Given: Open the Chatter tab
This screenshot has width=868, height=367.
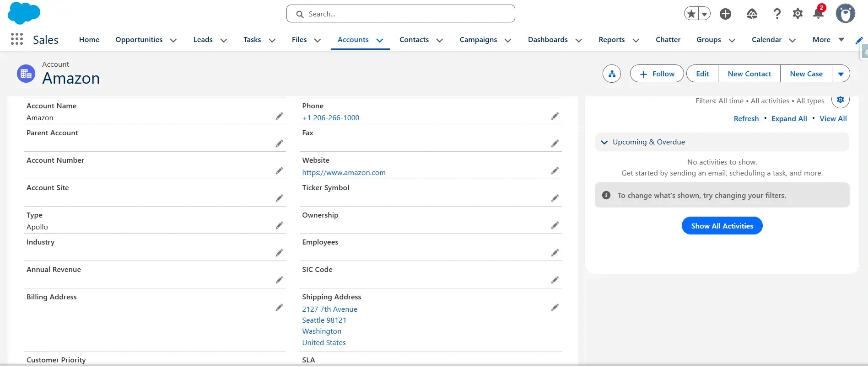Looking at the screenshot, I should 668,40.
